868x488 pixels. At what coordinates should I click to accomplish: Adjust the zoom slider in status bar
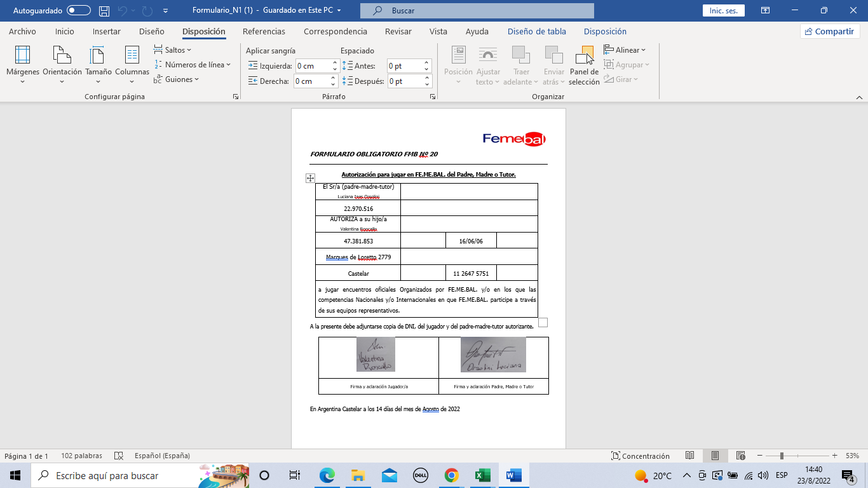point(782,456)
